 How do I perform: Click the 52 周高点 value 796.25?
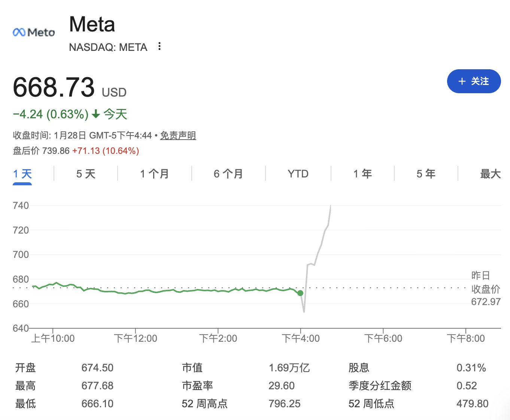(285, 404)
